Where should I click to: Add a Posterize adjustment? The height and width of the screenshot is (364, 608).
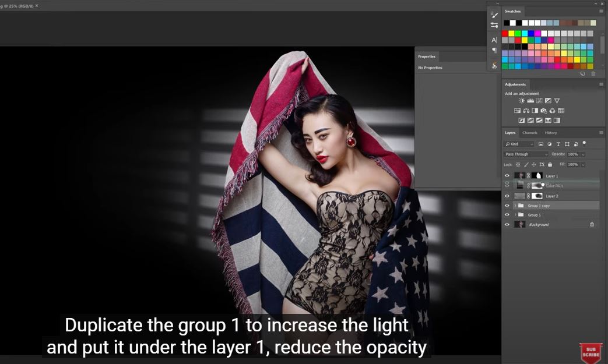point(530,121)
